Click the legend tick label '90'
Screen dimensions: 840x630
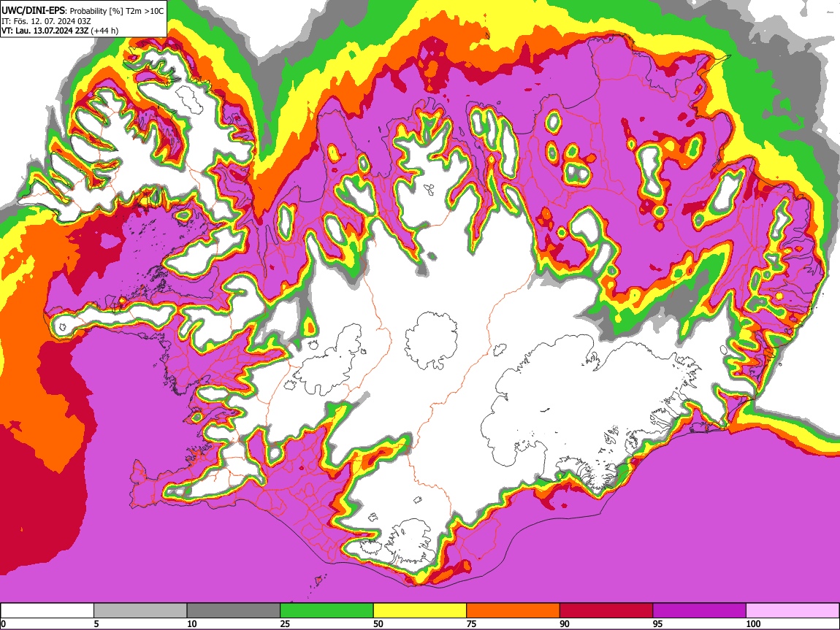(x=565, y=623)
